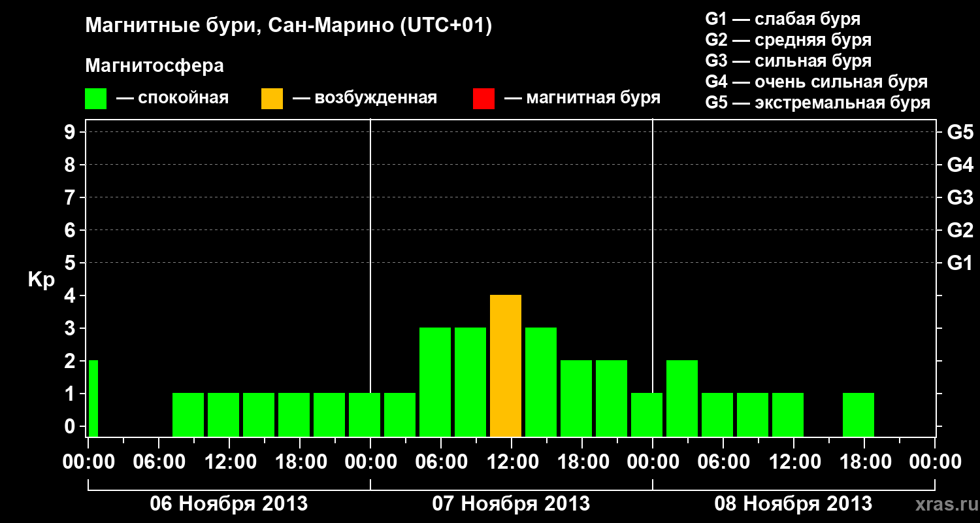Click the orange swatch for возбужденная

[x=272, y=99]
